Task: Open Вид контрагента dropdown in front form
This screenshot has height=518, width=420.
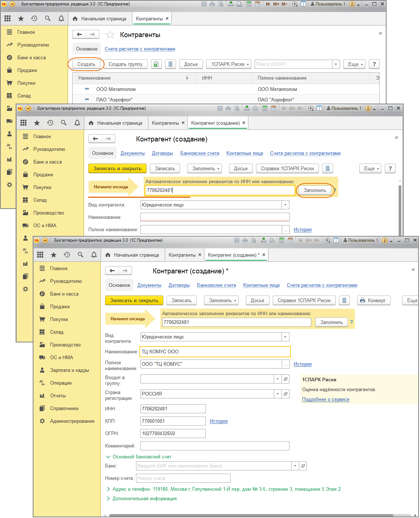Action: tap(285, 337)
